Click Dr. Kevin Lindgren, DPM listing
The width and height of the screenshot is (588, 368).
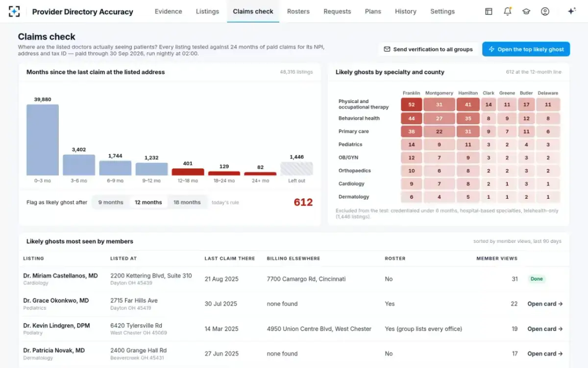click(x=56, y=325)
